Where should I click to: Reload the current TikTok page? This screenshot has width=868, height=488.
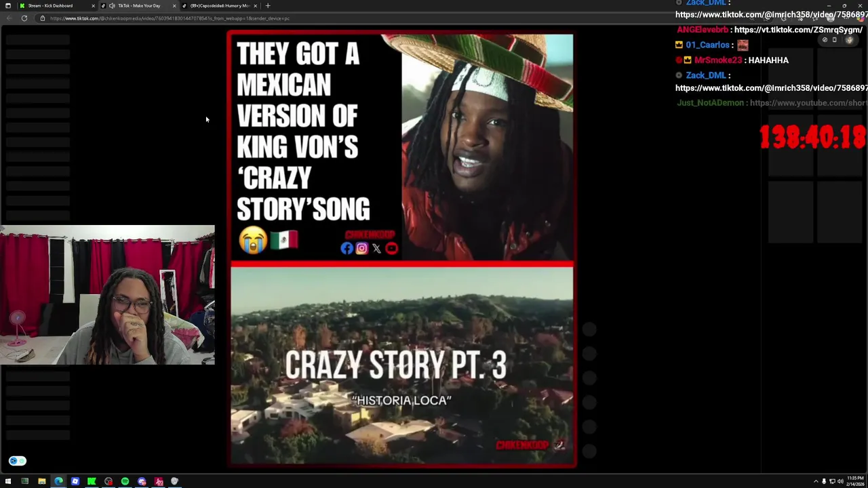click(x=24, y=18)
